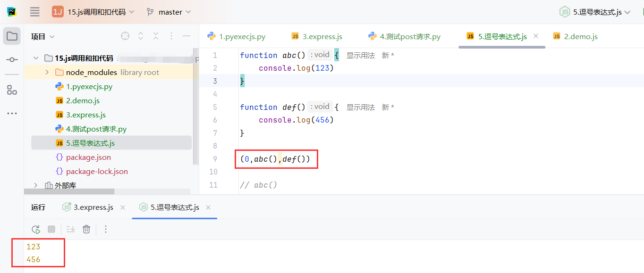Switch to 3.express.js editor tab
This screenshot has height=273, width=644.
pos(317,36)
